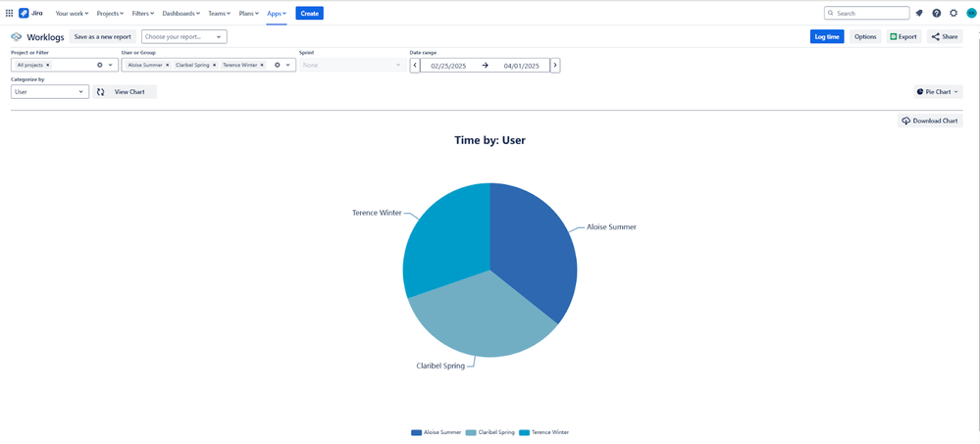Screen dimensions: 980x444
Task: Clear all in Project or Filter field
Action: tap(99, 65)
